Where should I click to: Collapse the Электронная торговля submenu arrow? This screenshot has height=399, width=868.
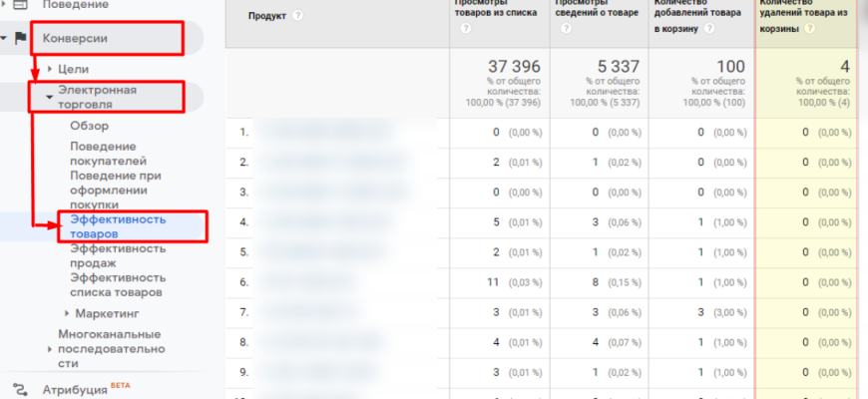point(49,97)
